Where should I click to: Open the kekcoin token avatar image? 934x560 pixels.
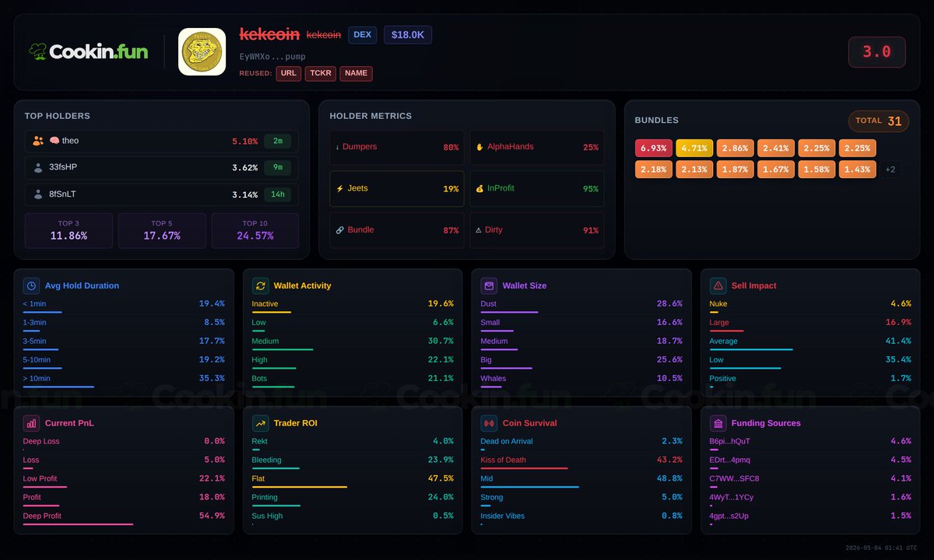coord(202,52)
